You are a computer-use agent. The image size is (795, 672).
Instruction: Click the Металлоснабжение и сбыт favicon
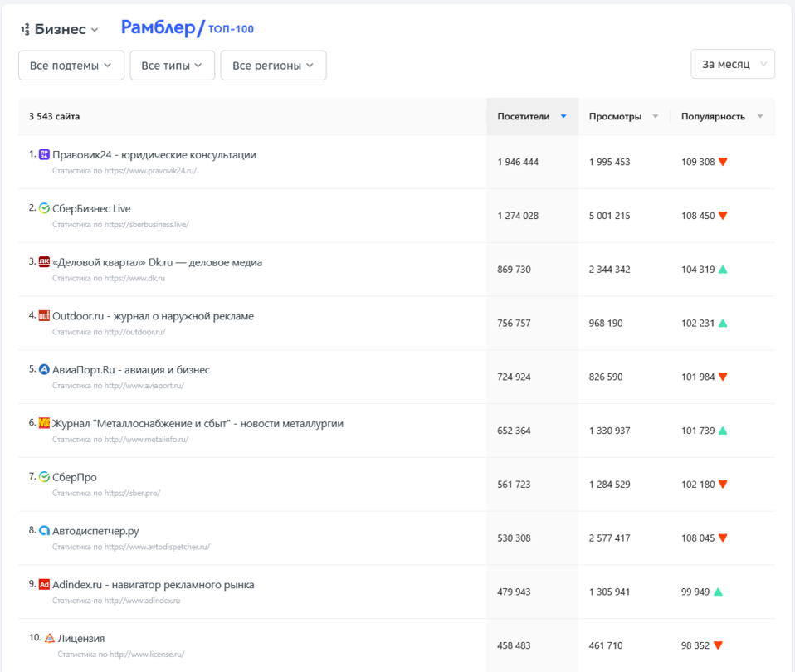tap(44, 423)
